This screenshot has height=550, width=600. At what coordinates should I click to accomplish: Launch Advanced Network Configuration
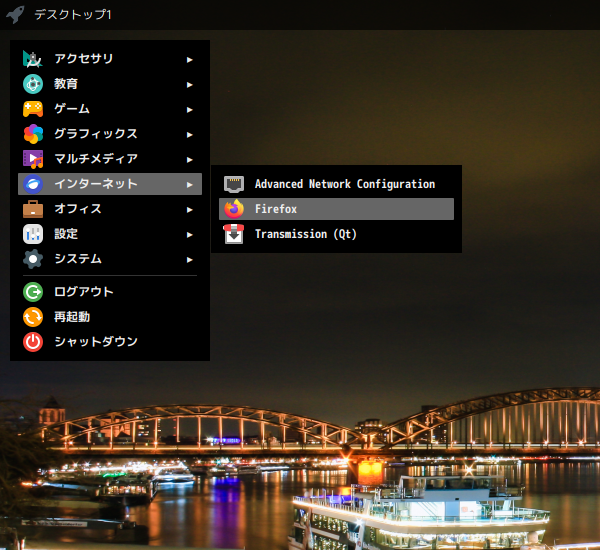336,184
